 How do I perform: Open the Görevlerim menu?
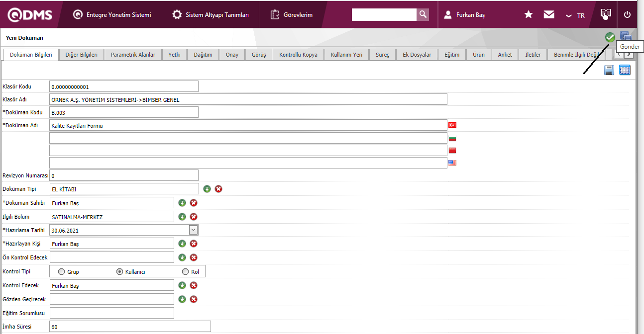[292, 15]
